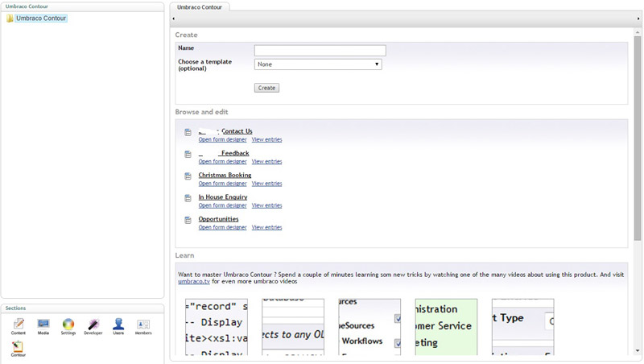644x364 pixels.
Task: Switch to the Umbraco Contour tab
Action: pos(200,7)
